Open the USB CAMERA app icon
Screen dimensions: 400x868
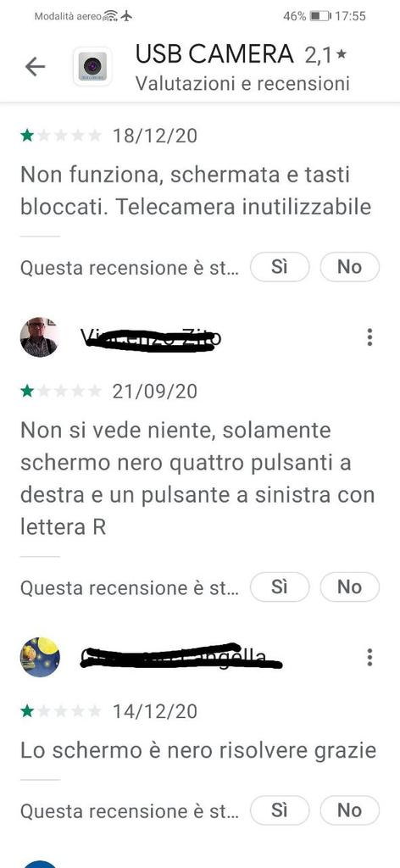tap(92, 66)
